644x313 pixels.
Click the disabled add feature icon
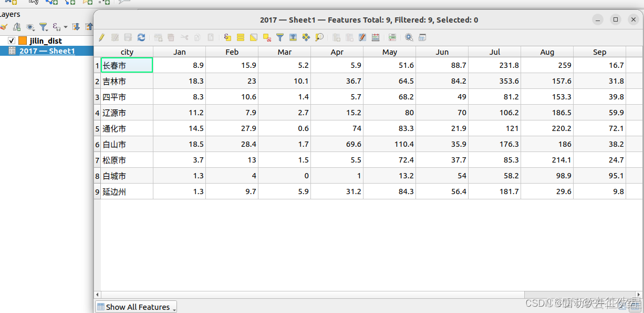tap(158, 37)
